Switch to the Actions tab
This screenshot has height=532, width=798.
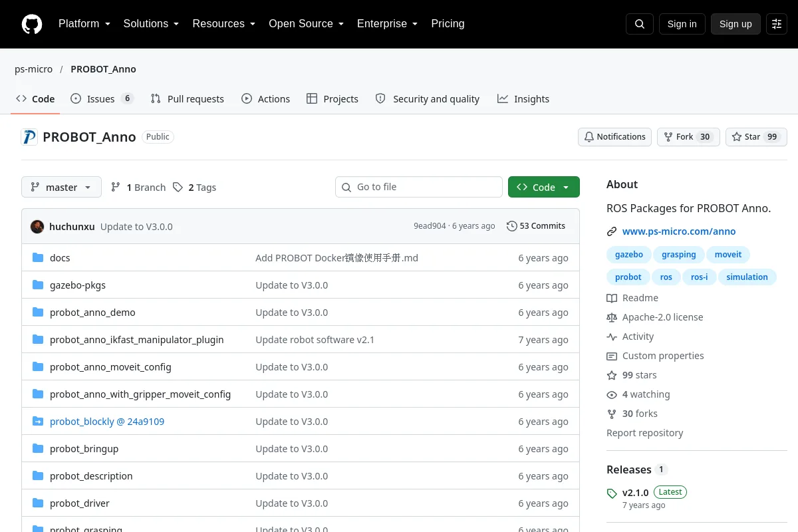coord(266,98)
